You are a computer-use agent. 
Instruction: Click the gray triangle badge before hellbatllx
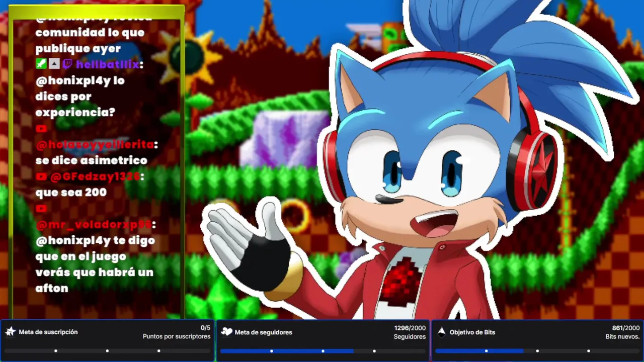(x=54, y=64)
